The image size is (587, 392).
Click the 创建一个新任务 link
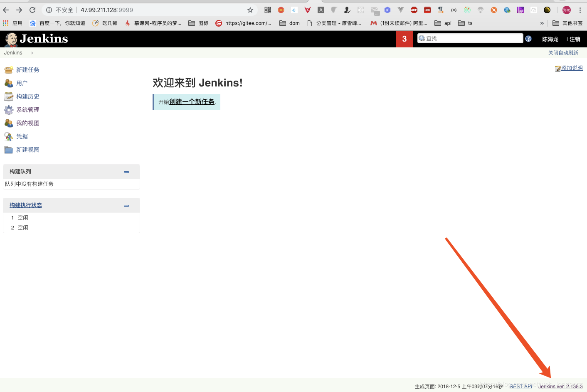(192, 102)
